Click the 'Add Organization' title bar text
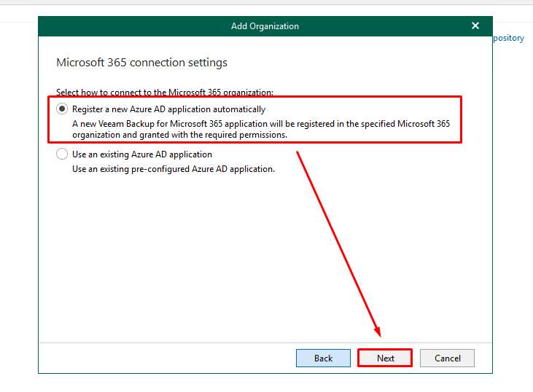 [265, 26]
